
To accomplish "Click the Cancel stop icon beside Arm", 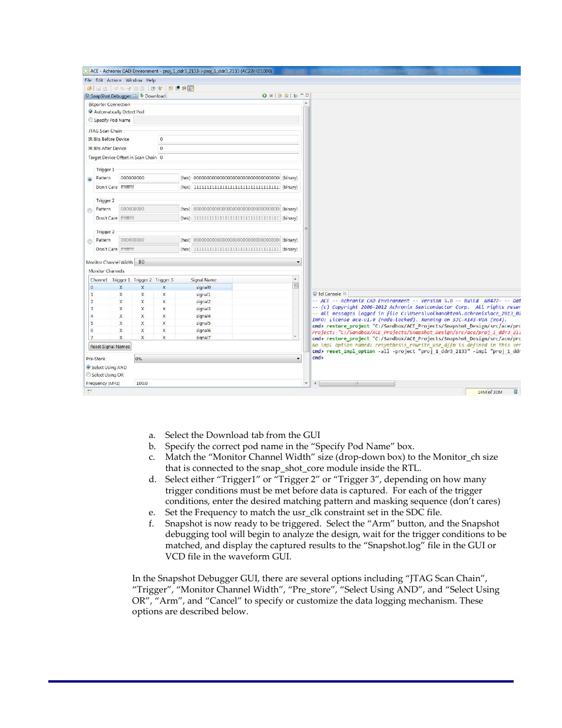I will click(x=271, y=95).
